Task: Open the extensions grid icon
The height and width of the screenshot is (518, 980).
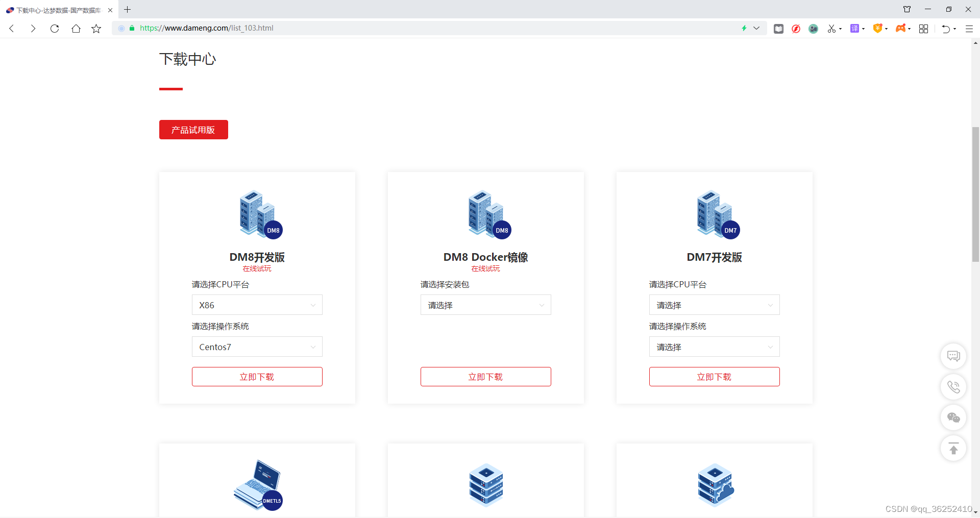Action: point(923,29)
